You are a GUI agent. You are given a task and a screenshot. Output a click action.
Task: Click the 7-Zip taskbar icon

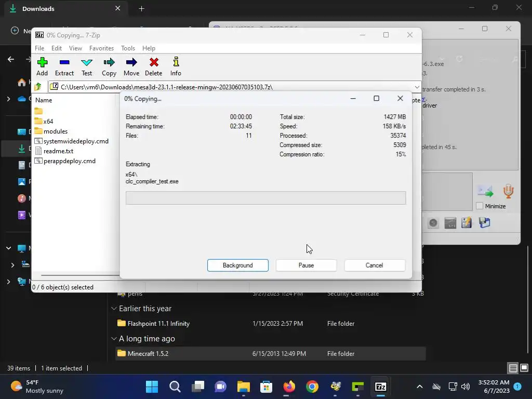tap(381, 387)
